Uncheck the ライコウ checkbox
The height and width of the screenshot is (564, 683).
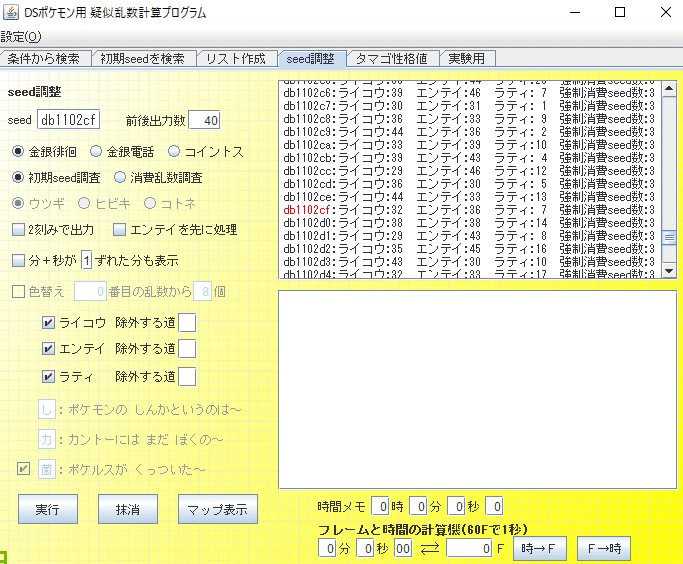(x=48, y=323)
